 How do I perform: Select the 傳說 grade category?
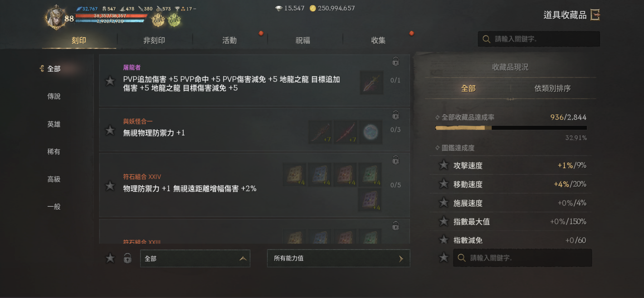[x=54, y=96]
